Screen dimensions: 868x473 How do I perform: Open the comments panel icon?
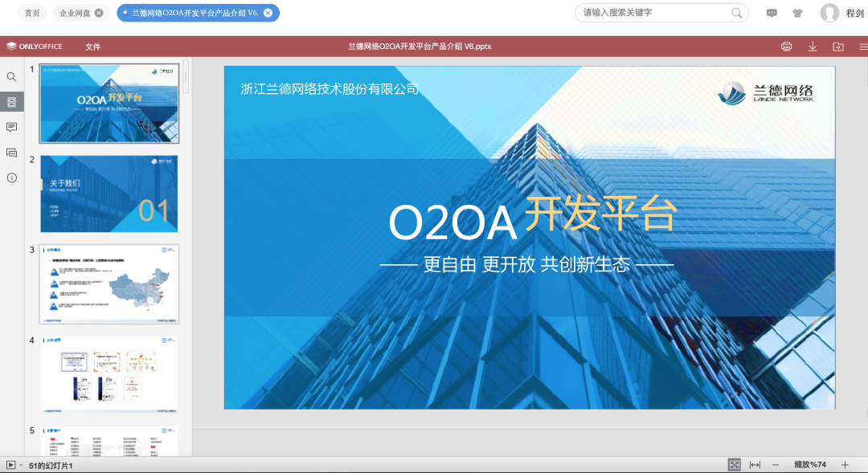point(11,127)
